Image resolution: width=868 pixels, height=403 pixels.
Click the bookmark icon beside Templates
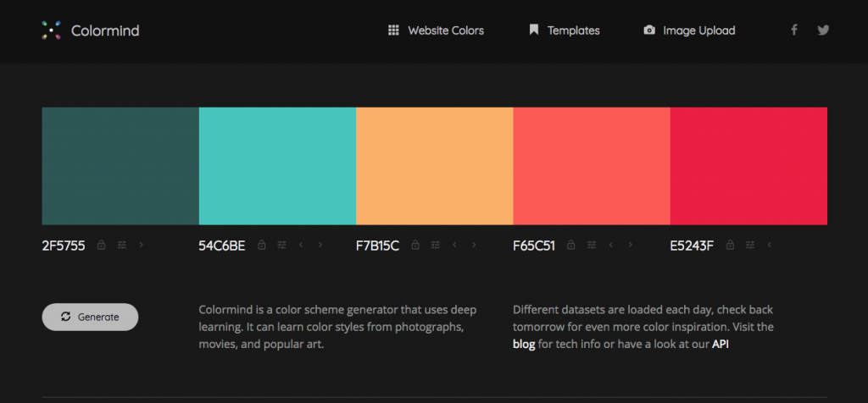534,30
